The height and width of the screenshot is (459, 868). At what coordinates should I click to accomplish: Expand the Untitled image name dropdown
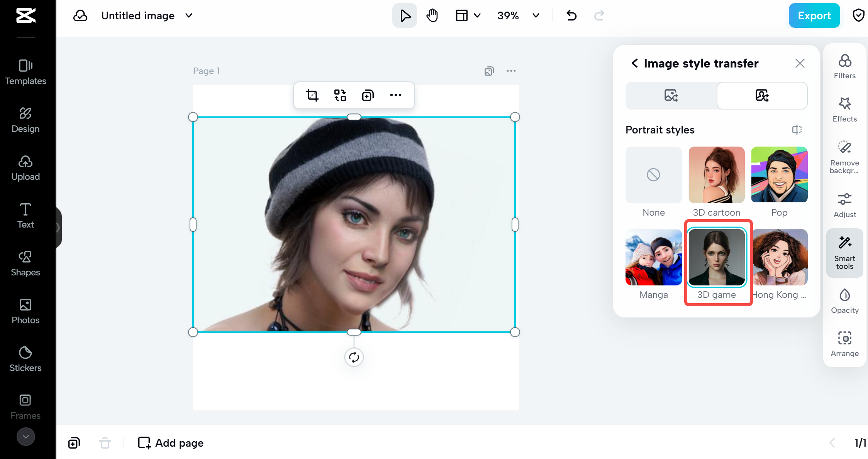tap(189, 16)
